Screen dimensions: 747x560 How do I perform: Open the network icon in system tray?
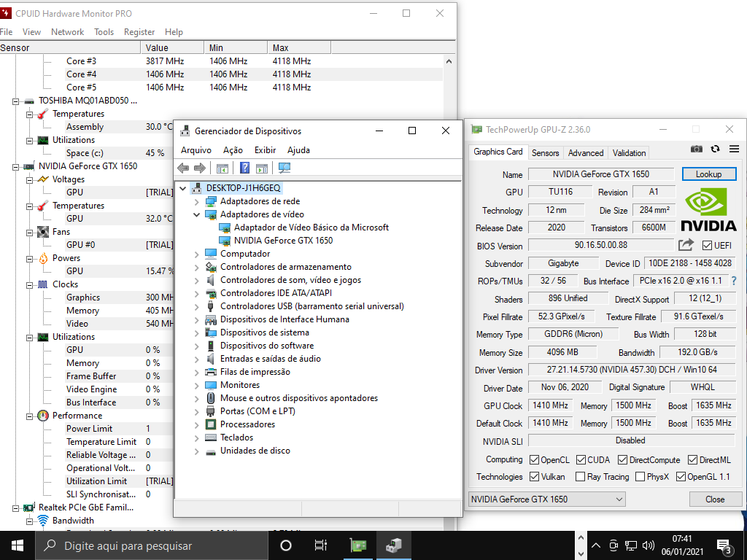tap(631, 545)
